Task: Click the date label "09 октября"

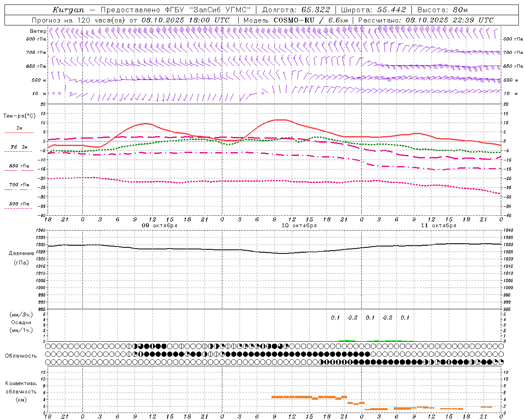Action: [160, 226]
